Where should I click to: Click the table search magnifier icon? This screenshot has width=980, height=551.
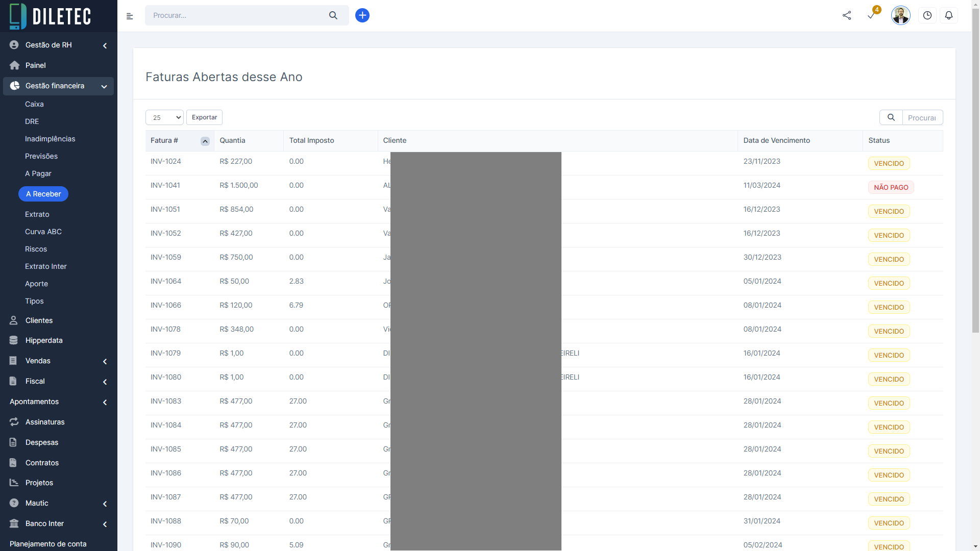[x=891, y=117]
